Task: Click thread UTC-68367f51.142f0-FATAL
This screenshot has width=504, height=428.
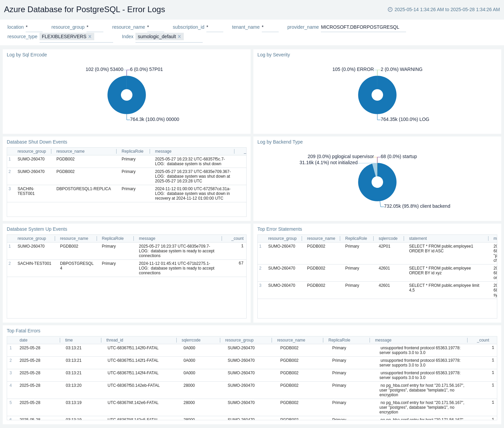Action: (133, 348)
